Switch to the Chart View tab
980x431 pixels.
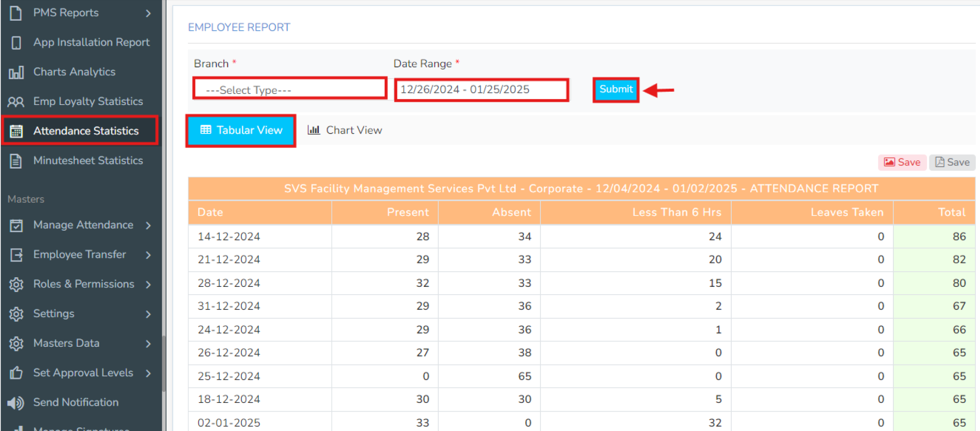345,130
